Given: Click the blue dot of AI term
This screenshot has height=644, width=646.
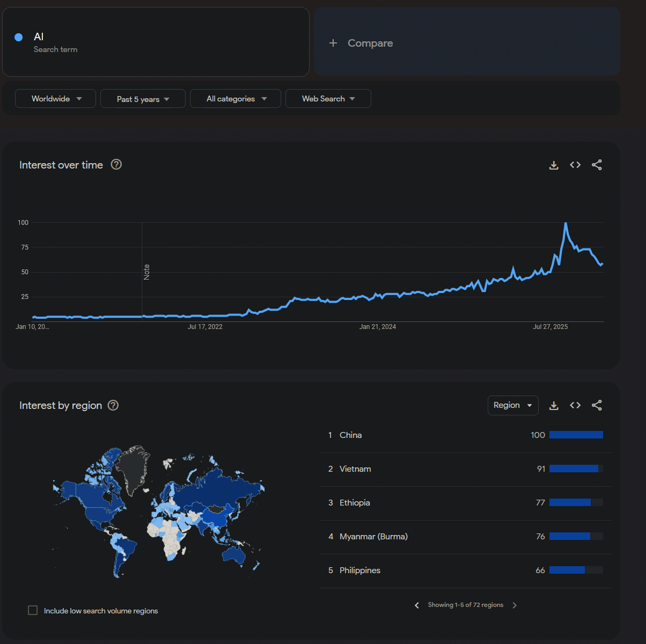Looking at the screenshot, I should [x=18, y=37].
